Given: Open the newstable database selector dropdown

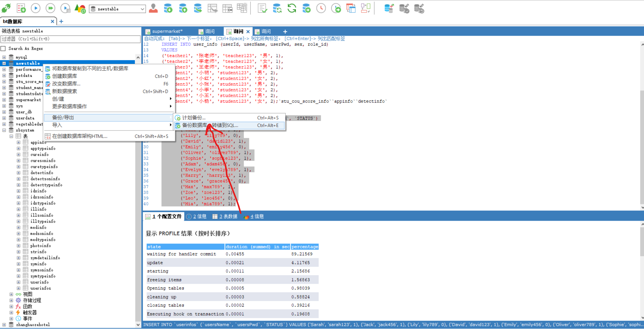Looking at the screenshot, I should click(x=117, y=9).
